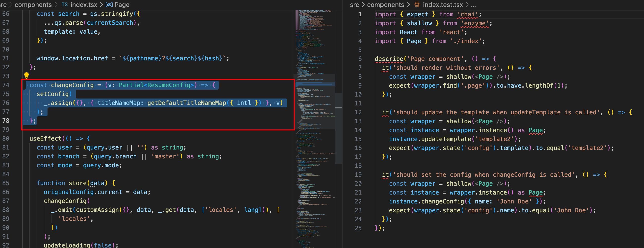
Task: Click 'setConfig' call on line 75
Action: click(x=52, y=94)
